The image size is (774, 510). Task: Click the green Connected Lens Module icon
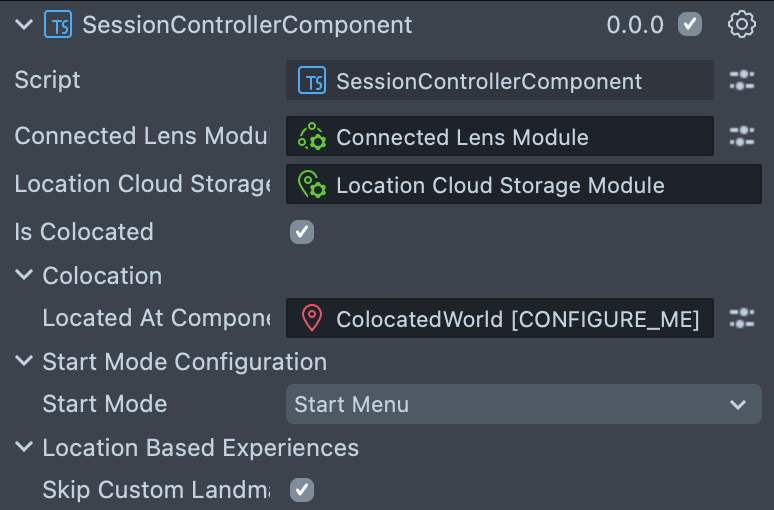click(313, 137)
